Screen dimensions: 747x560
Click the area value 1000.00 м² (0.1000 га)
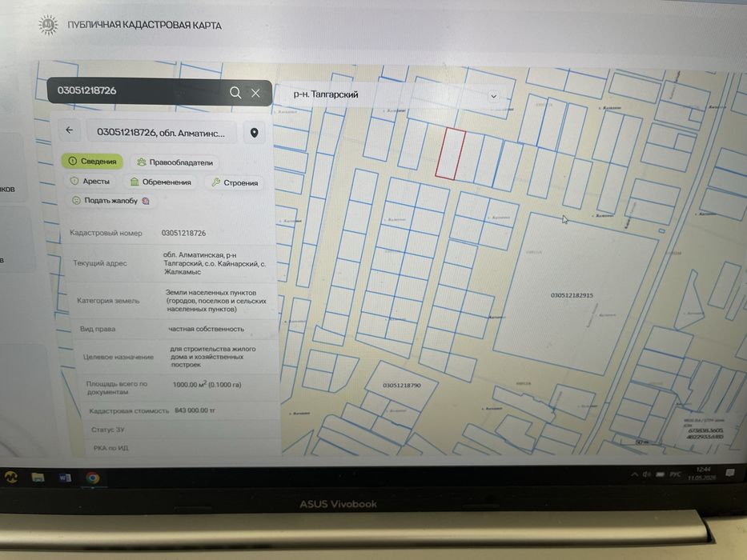point(207,384)
